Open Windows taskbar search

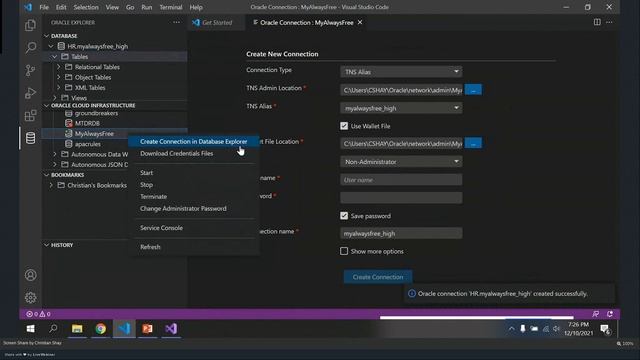click(x=53, y=329)
